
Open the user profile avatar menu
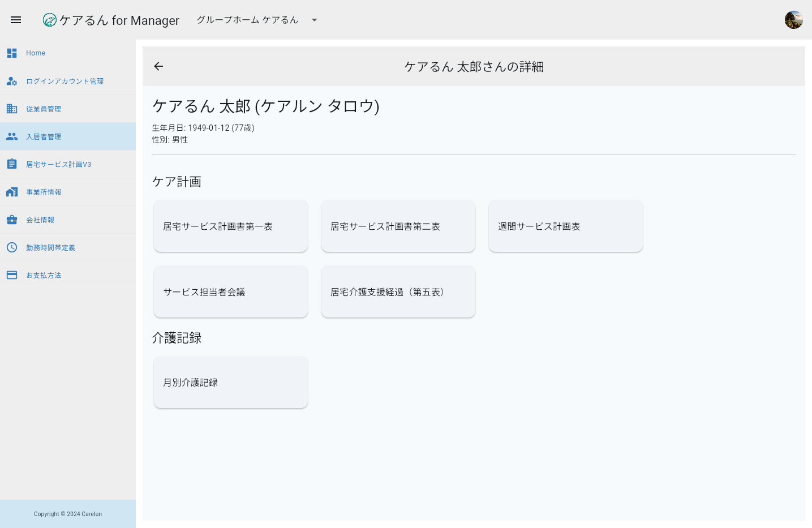click(793, 19)
